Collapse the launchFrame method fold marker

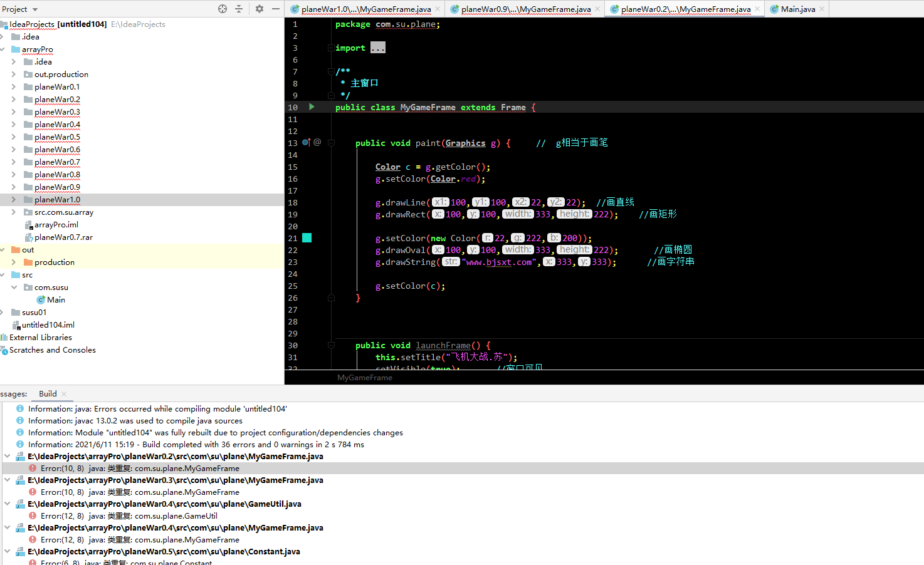(331, 345)
